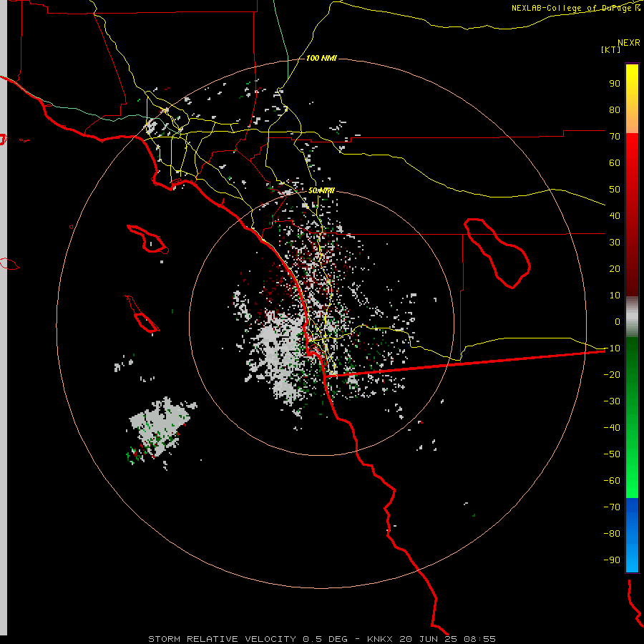Select the -90 value on velocity scale
The width and height of the screenshot is (644, 644).
pos(612,560)
